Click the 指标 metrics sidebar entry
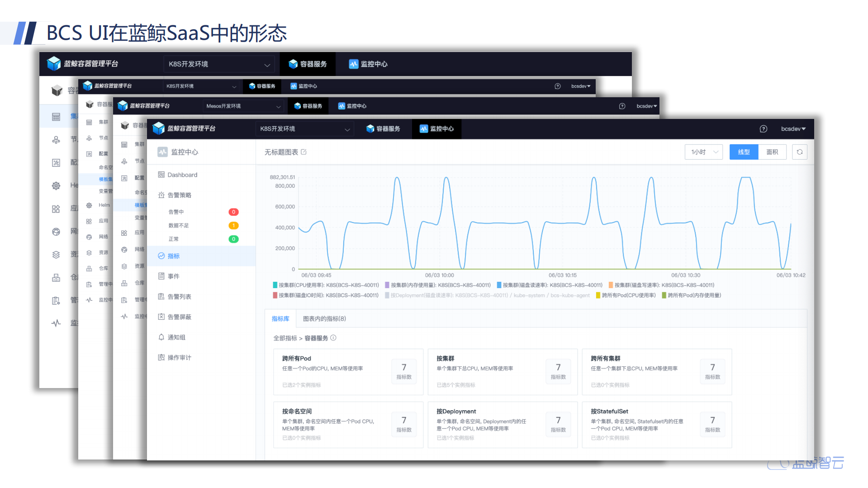 pos(174,256)
